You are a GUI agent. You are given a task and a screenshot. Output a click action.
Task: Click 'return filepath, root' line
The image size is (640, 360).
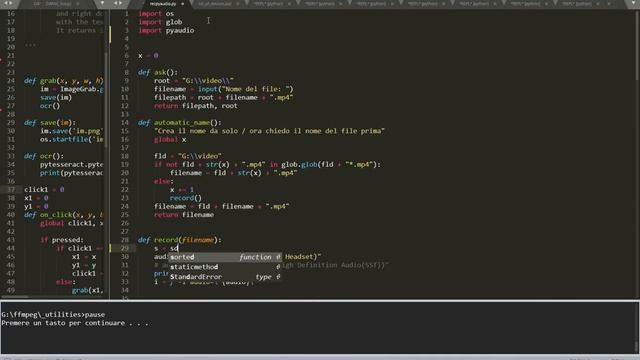(196, 106)
